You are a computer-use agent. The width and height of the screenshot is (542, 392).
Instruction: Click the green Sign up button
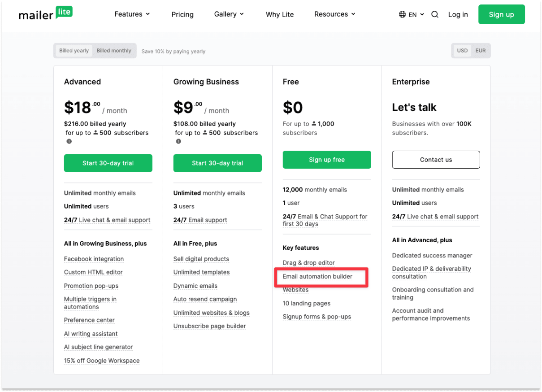click(x=501, y=14)
